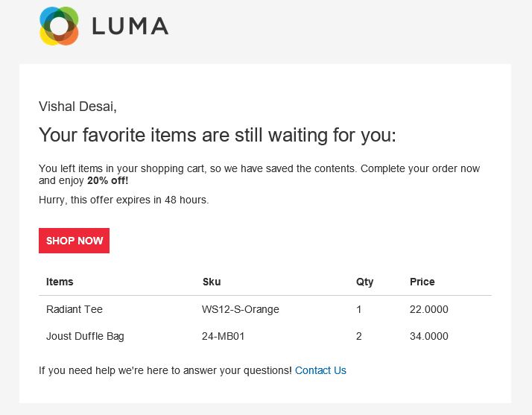Click the need help answer questions text
The width and height of the screenshot is (532, 415).
pyautogui.click(x=165, y=370)
